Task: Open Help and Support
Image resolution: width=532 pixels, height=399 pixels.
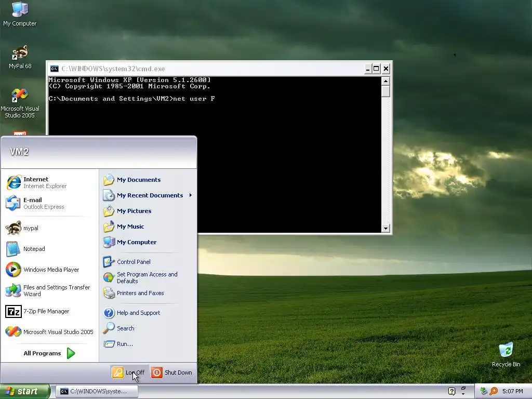Action: coord(148,312)
